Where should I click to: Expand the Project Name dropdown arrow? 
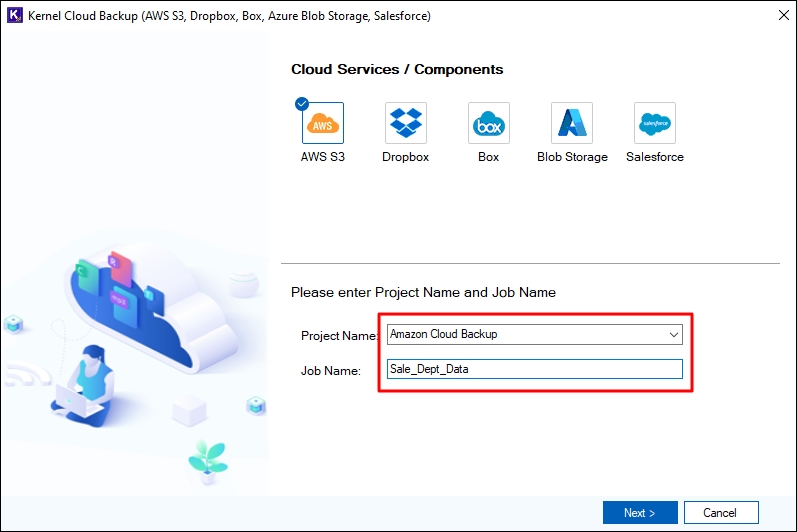click(x=673, y=334)
